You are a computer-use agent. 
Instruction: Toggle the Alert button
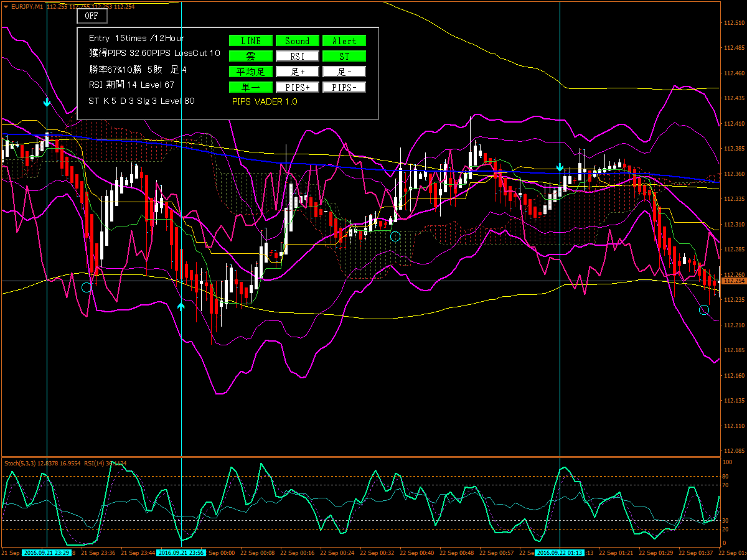(344, 40)
